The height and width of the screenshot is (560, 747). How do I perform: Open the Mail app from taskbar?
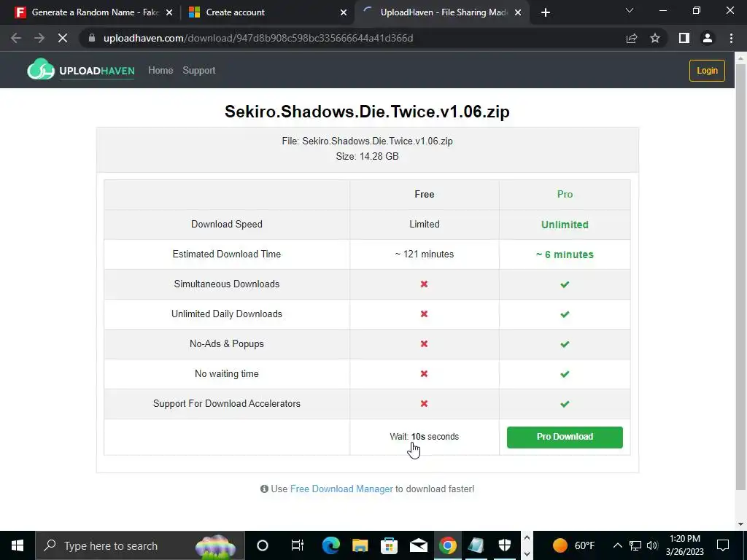[418, 545]
